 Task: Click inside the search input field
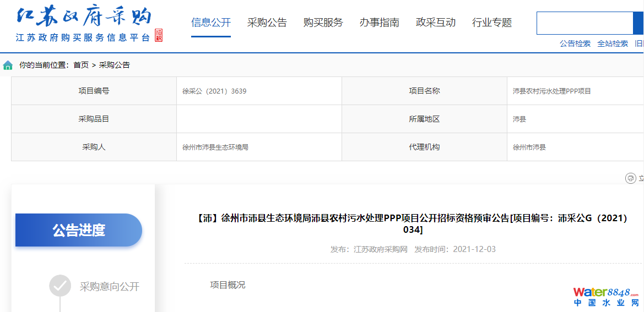pyautogui.click(x=585, y=23)
